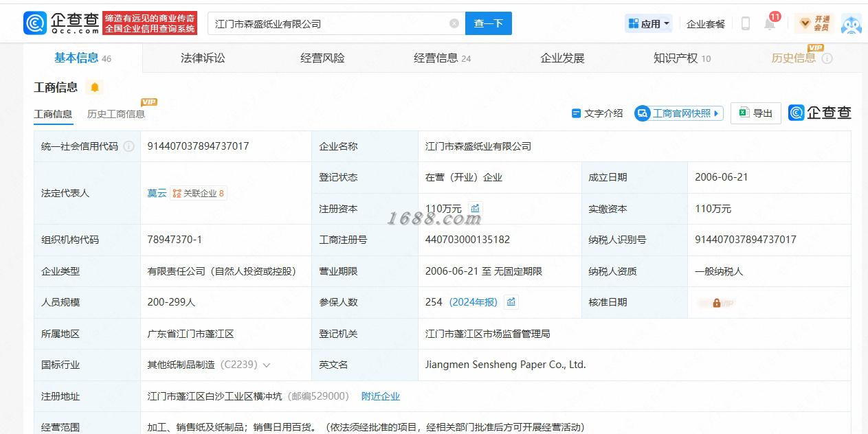Viewport: 868px width, 434px height.
Task: Open the 企业套餐 link
Action: (x=706, y=24)
